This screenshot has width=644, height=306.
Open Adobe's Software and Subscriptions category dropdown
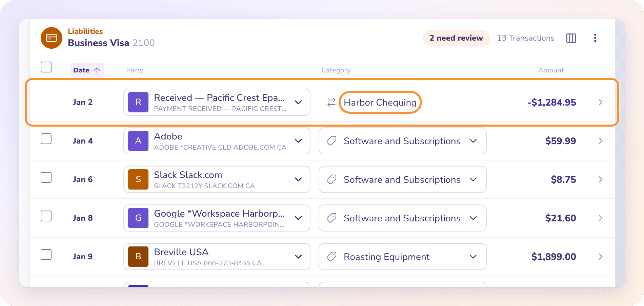tap(403, 141)
